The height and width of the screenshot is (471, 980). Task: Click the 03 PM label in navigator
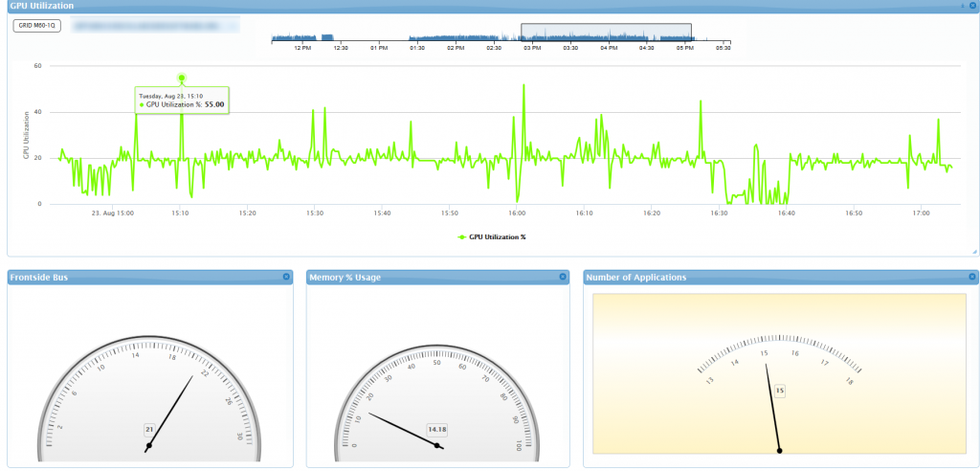532,48
